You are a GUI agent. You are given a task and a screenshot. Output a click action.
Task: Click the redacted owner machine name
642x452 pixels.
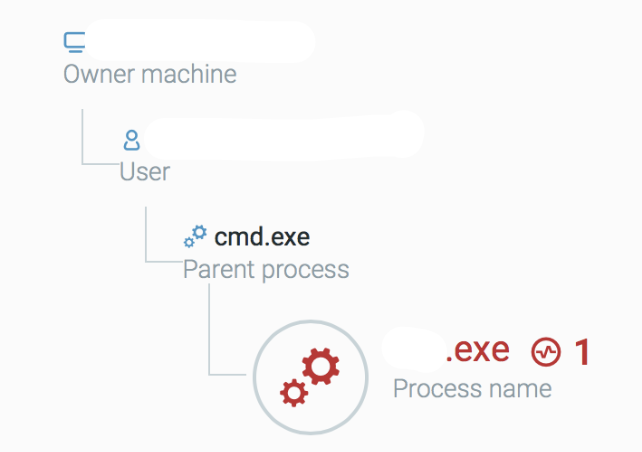click(201, 41)
